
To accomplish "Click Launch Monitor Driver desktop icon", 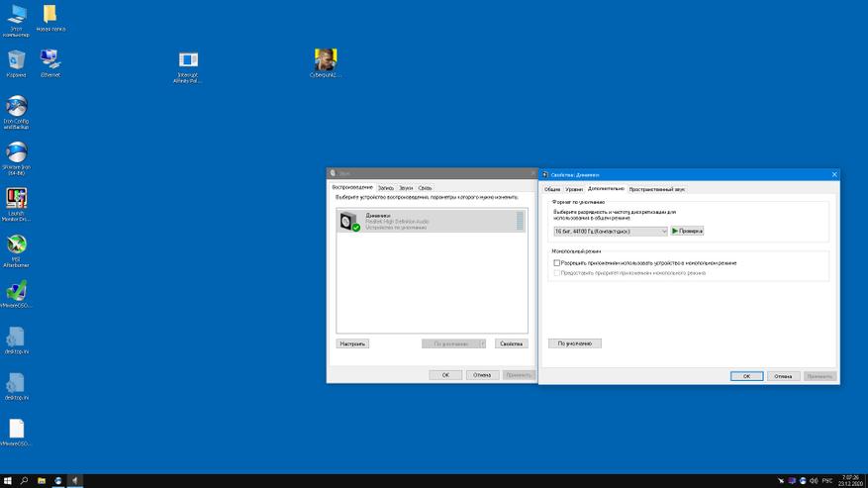I will (x=17, y=199).
